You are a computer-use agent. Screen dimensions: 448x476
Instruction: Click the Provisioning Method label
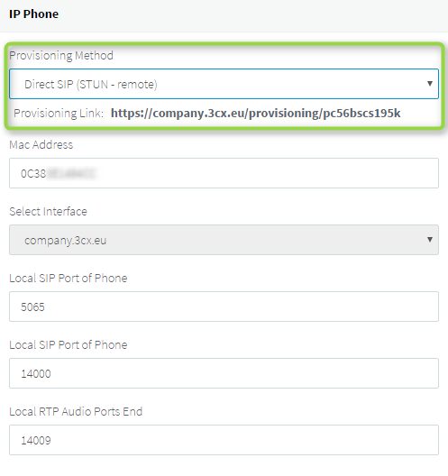(61, 56)
